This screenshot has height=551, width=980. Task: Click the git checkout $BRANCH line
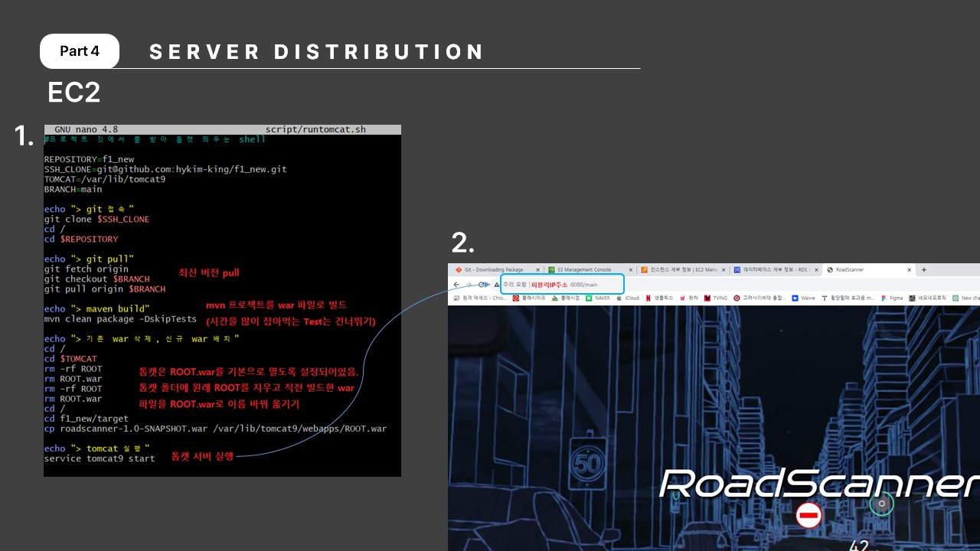[x=97, y=279]
